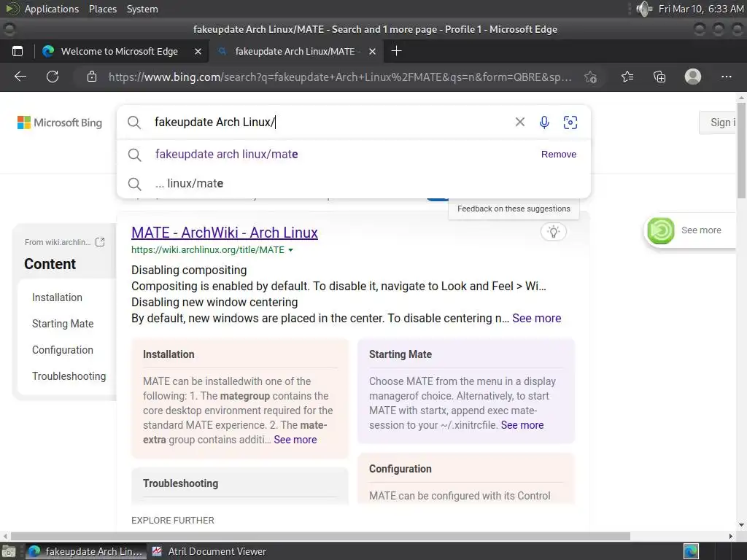The image size is (747, 560).
Task: Open MATE - ArchWiki - Arch Linux result
Action: pos(225,233)
